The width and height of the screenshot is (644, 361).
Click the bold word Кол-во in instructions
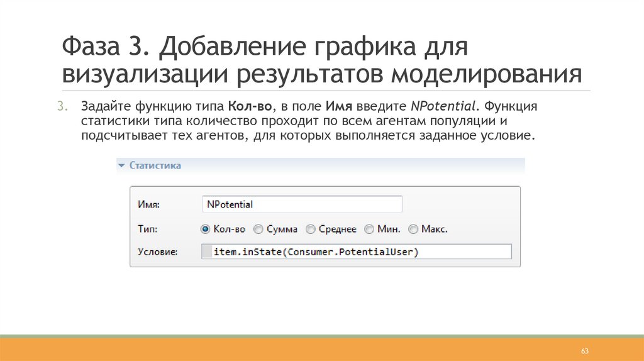point(250,106)
